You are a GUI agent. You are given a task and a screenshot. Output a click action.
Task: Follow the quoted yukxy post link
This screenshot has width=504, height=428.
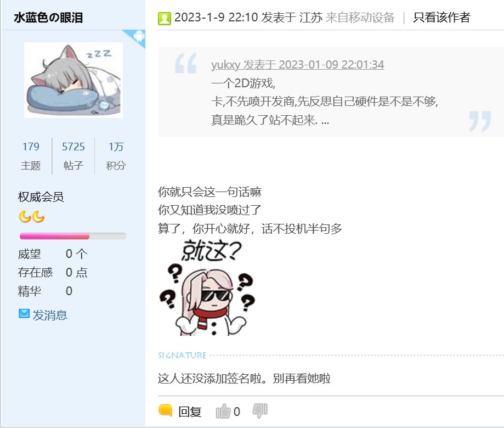pyautogui.click(x=297, y=65)
